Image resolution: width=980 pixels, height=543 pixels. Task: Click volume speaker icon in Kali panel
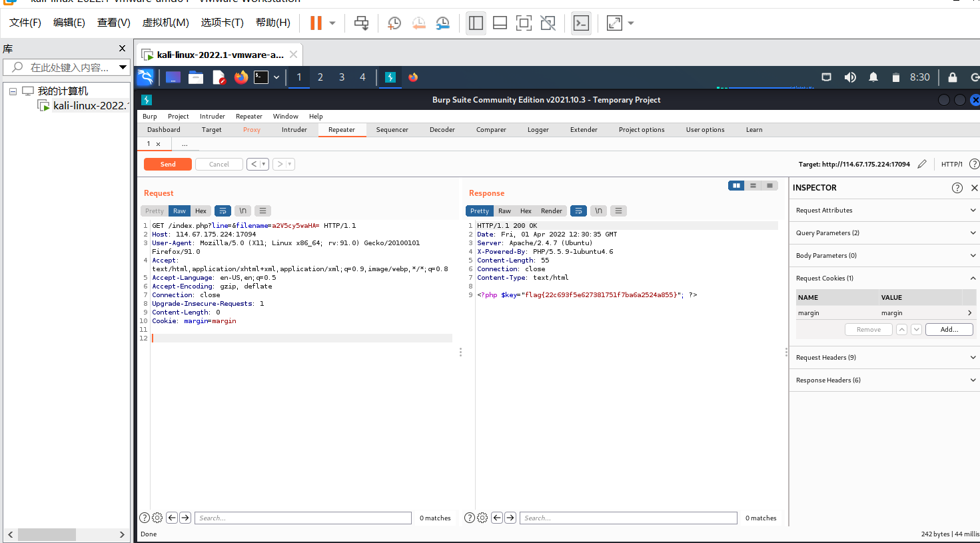(850, 77)
